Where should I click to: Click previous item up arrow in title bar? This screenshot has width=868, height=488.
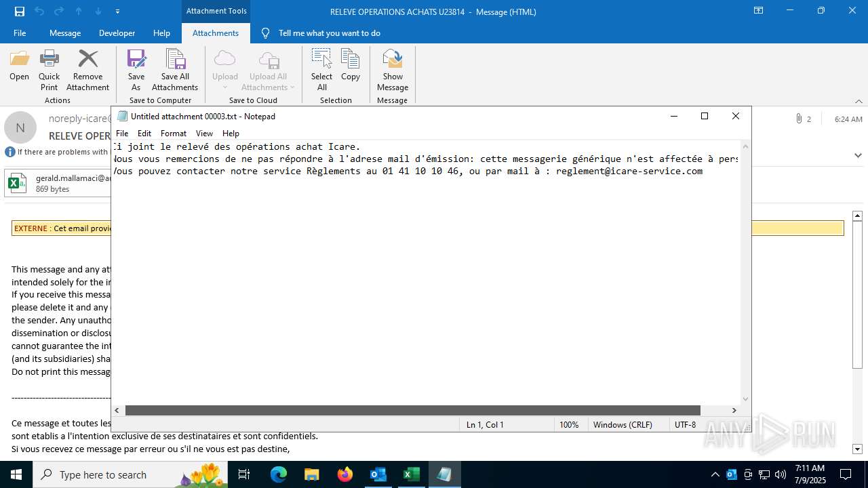click(79, 12)
